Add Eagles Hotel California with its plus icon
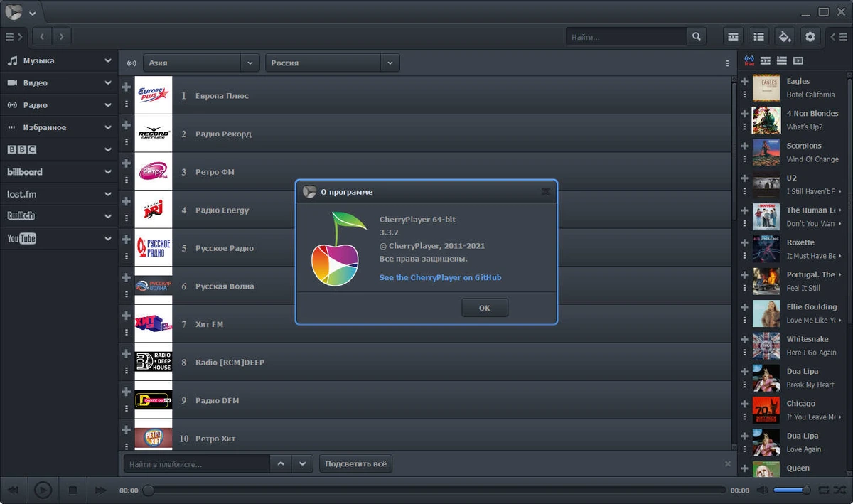The width and height of the screenshot is (853, 504). tap(745, 82)
